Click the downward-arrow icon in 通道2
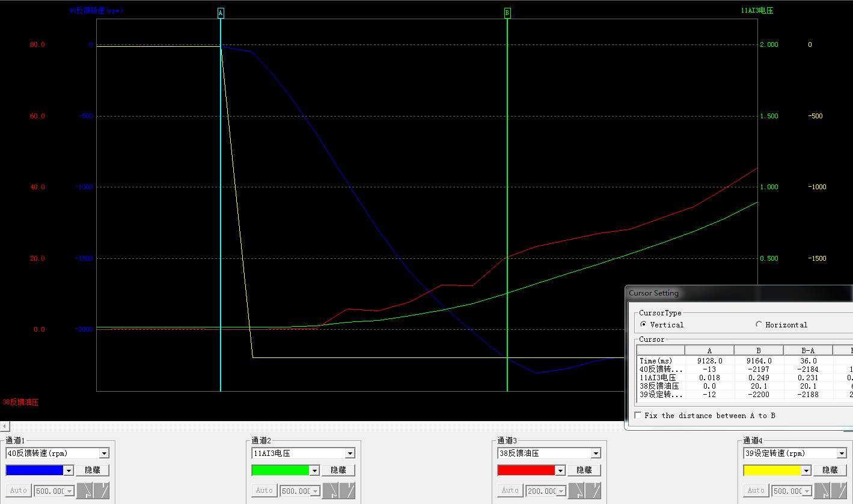853x504 pixels. click(x=331, y=491)
